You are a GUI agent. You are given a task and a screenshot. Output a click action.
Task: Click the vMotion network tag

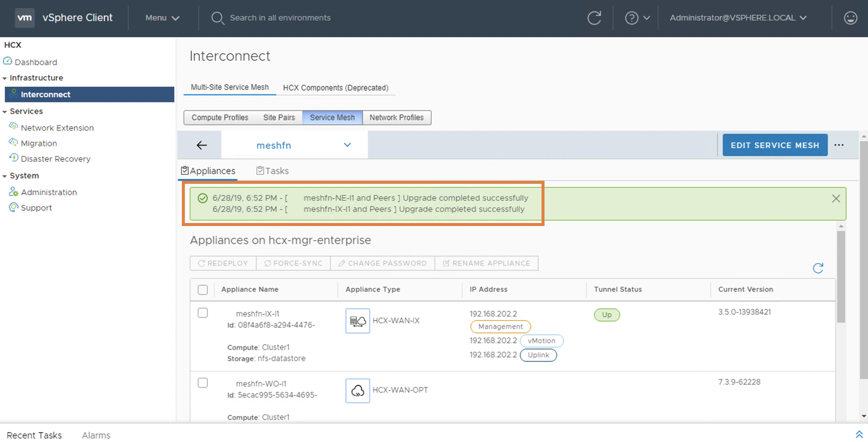[x=541, y=341]
